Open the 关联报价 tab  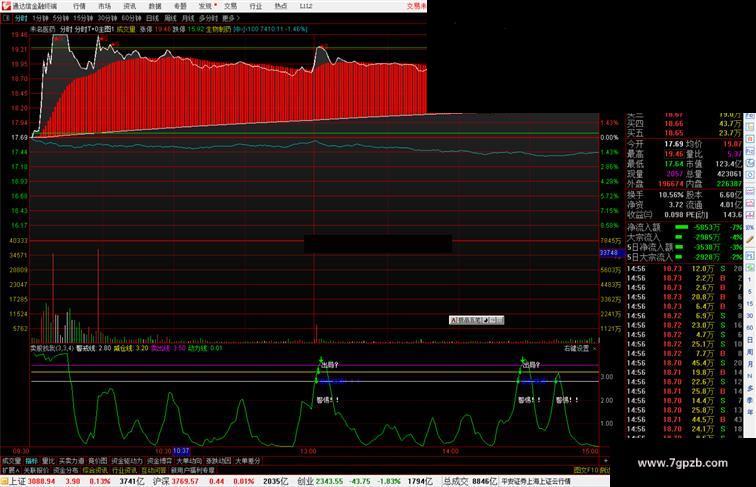pos(36,470)
